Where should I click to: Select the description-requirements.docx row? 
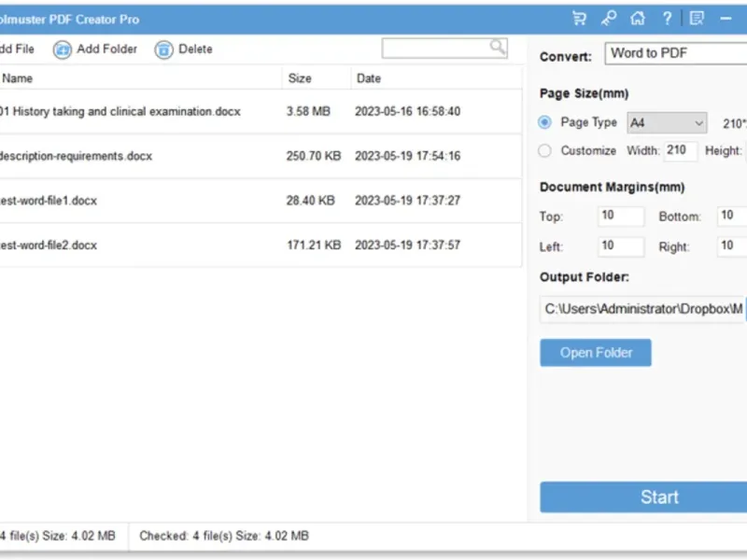pos(261,156)
